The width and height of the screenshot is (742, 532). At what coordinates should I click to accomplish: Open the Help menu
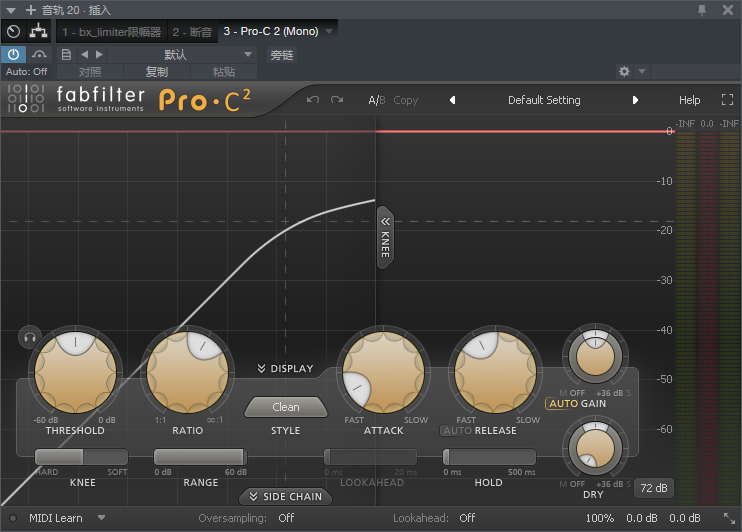[x=689, y=100]
